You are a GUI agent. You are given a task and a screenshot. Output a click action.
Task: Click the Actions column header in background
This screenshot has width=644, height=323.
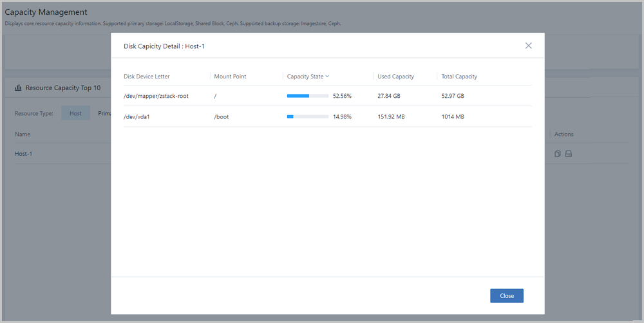click(x=563, y=134)
